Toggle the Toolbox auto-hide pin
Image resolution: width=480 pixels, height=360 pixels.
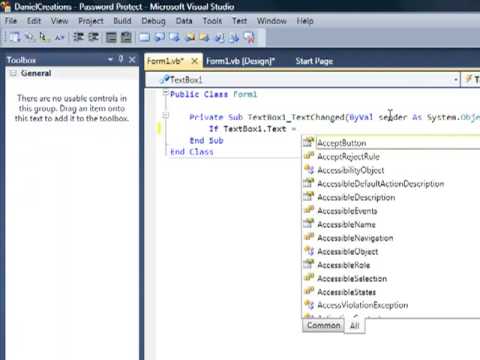tap(121, 59)
